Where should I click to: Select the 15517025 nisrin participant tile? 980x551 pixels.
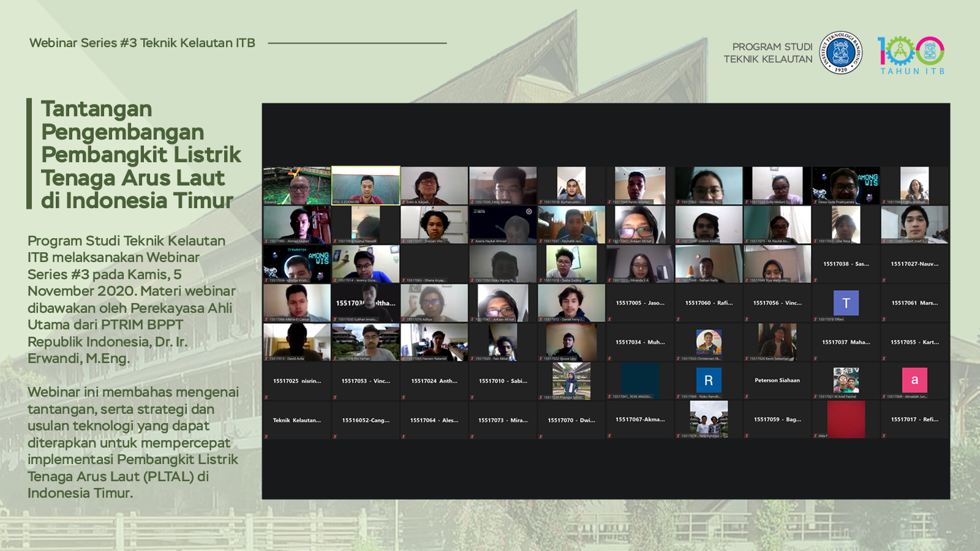297,381
